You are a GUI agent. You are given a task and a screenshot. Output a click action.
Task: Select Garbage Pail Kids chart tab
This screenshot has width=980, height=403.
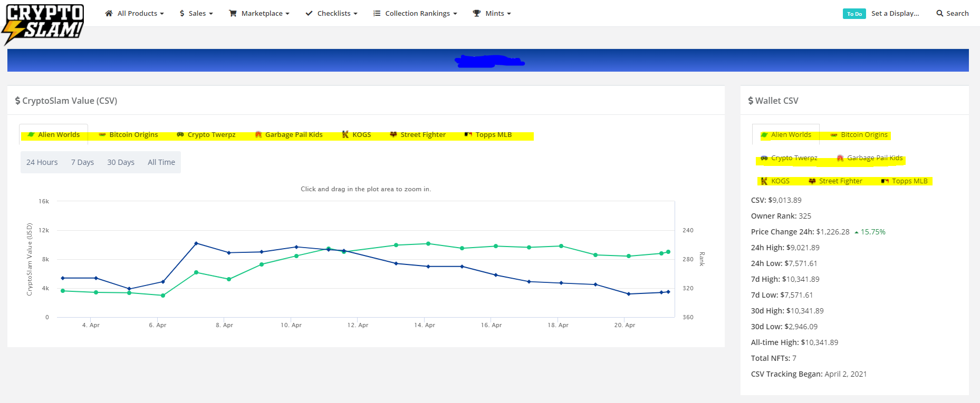289,134
